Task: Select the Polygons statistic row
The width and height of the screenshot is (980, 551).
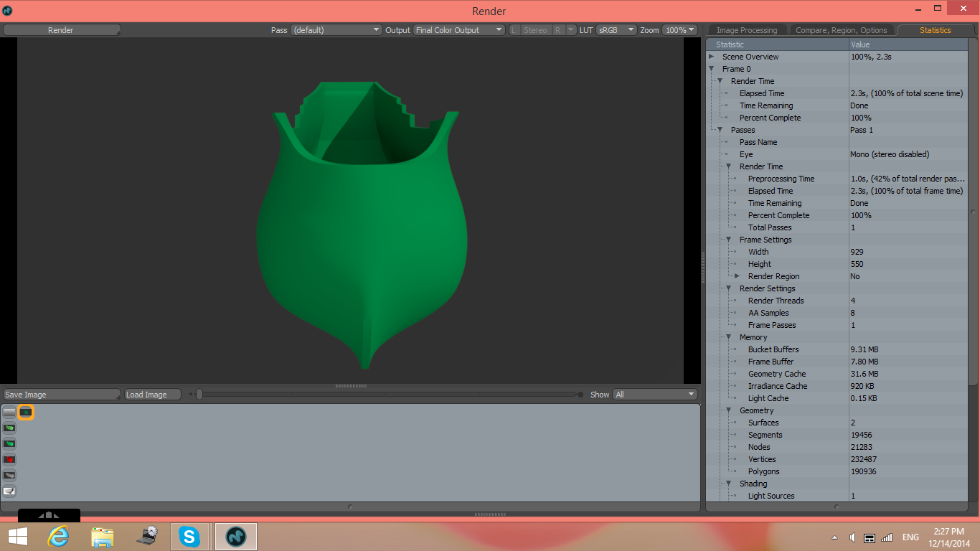Action: [x=837, y=471]
